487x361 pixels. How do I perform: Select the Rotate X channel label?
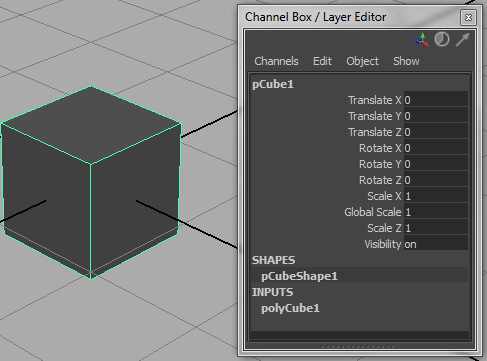coord(380,148)
